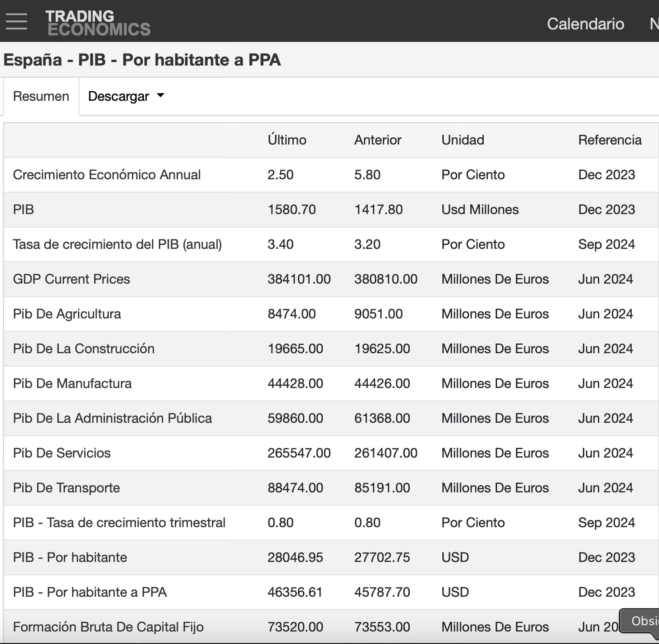The width and height of the screenshot is (659, 644).
Task: Select the value 44428.00 in Manufactura row
Action: (x=295, y=384)
